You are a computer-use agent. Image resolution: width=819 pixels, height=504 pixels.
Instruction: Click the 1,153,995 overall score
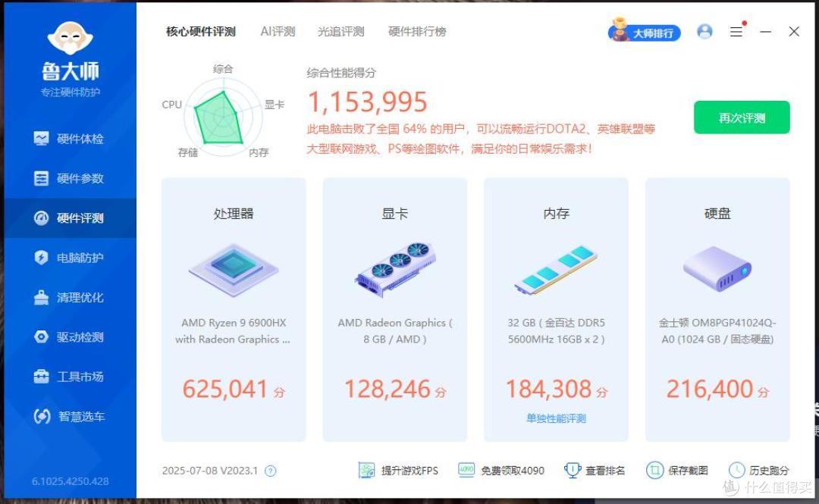point(368,102)
